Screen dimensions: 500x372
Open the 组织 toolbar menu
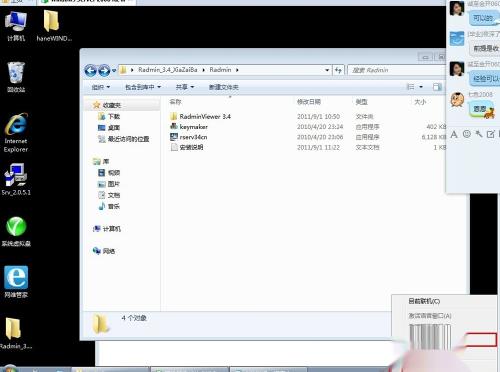pyautogui.click(x=101, y=87)
